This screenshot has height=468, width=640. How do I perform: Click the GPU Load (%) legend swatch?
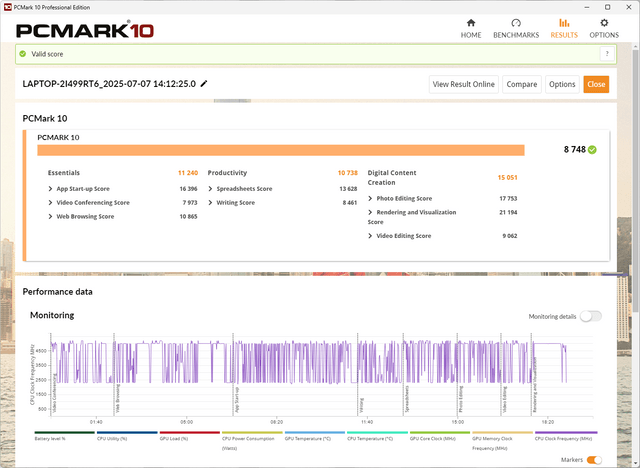coord(189,433)
